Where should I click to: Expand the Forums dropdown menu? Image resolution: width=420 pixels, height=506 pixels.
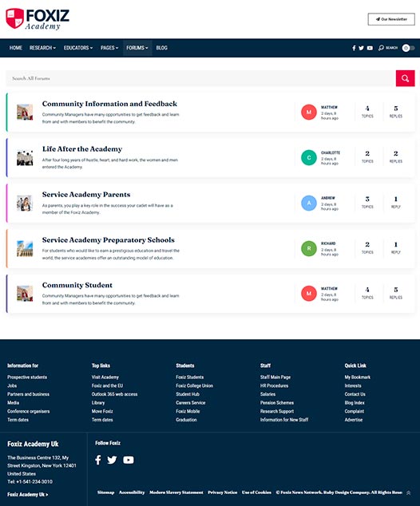pos(137,48)
